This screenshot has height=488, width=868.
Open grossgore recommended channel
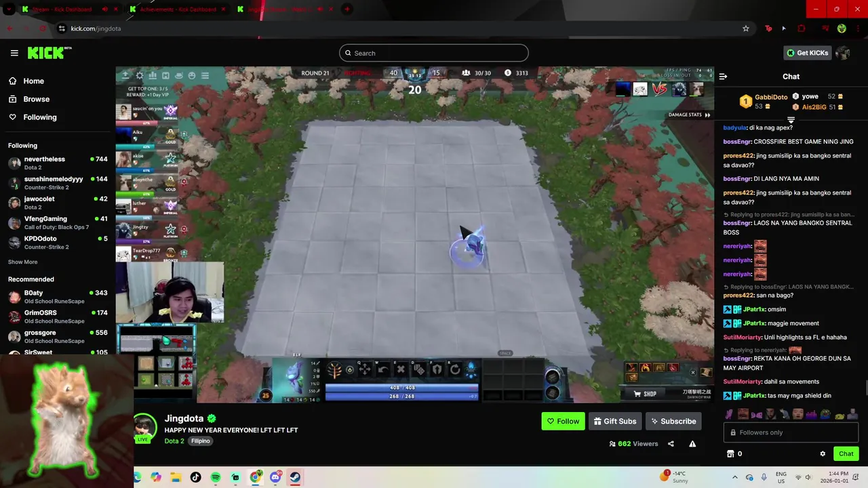(x=57, y=336)
